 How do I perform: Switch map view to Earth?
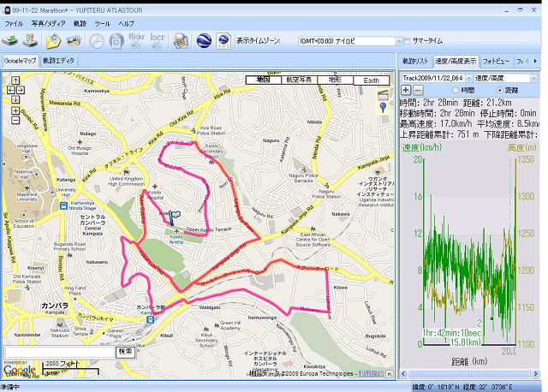[x=371, y=80]
